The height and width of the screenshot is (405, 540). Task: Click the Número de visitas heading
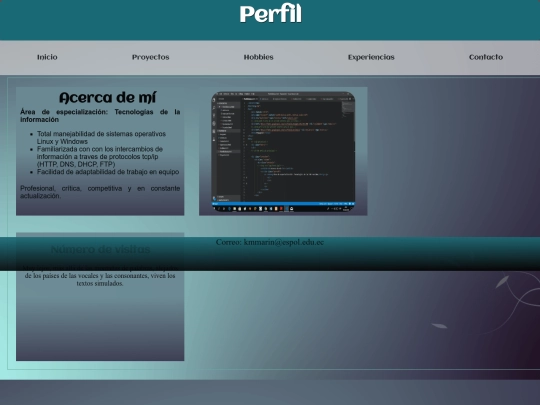[x=100, y=249]
